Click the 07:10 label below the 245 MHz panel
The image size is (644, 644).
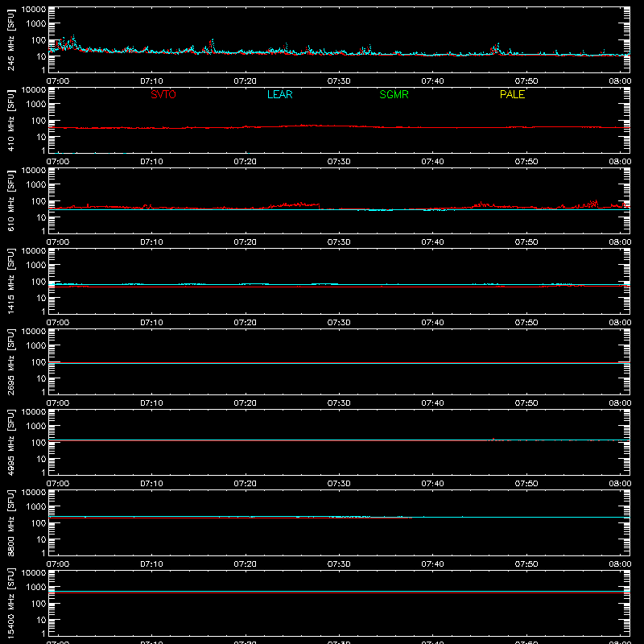click(151, 81)
